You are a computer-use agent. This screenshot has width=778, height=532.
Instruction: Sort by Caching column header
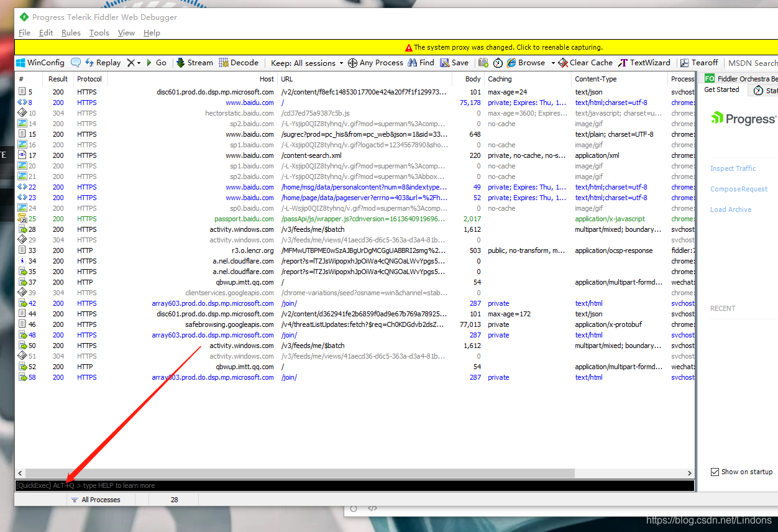click(x=528, y=79)
